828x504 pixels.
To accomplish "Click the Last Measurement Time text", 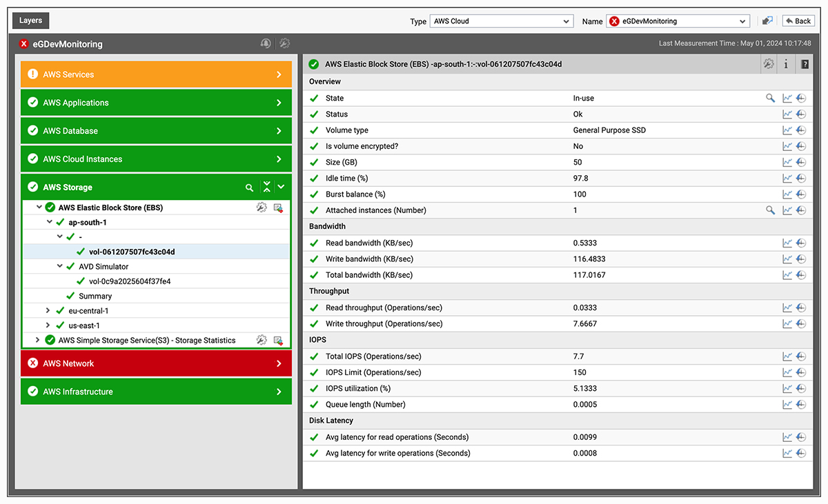I will (x=736, y=43).
